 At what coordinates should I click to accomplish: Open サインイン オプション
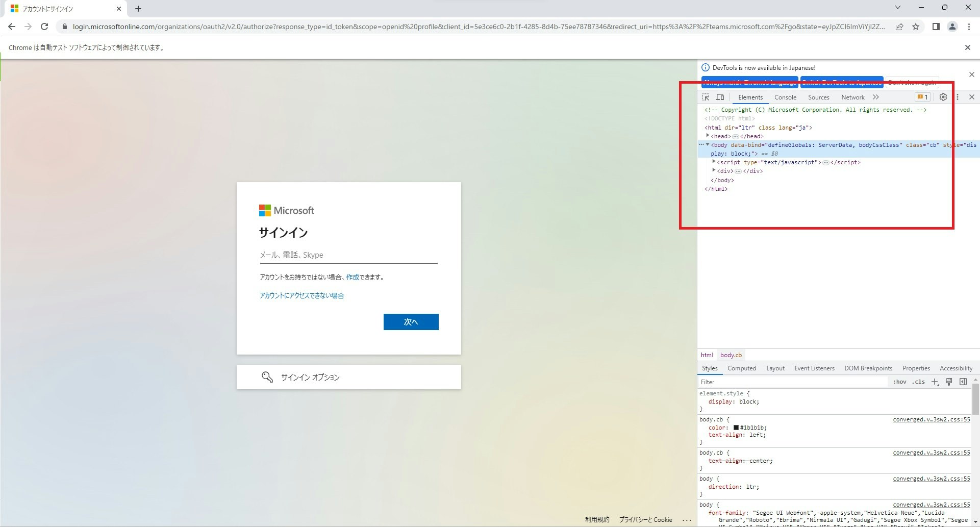(x=348, y=377)
